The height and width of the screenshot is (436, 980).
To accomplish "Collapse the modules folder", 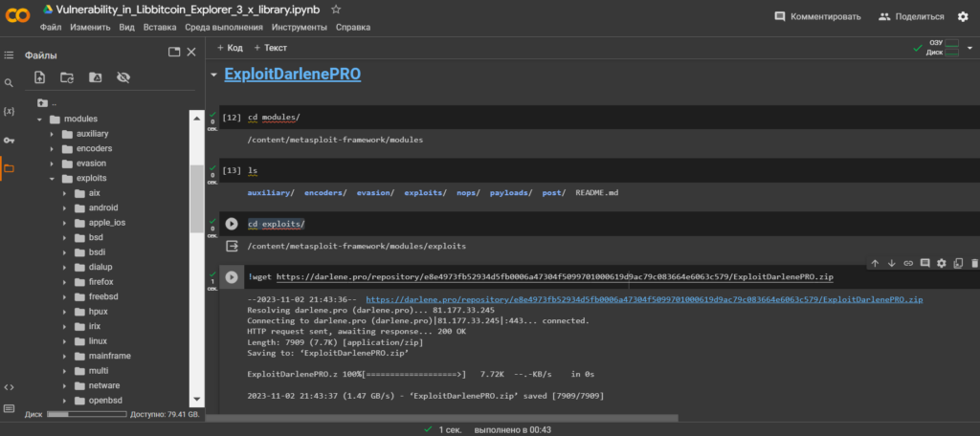I will (x=39, y=119).
